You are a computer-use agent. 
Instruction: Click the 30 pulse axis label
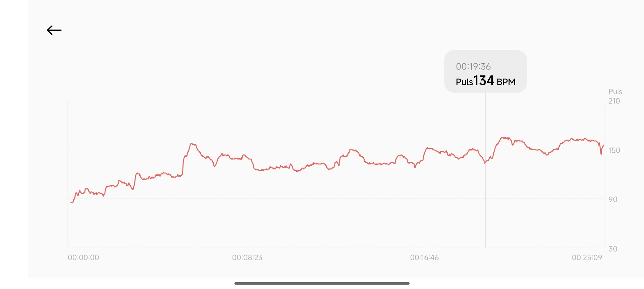[x=613, y=249]
